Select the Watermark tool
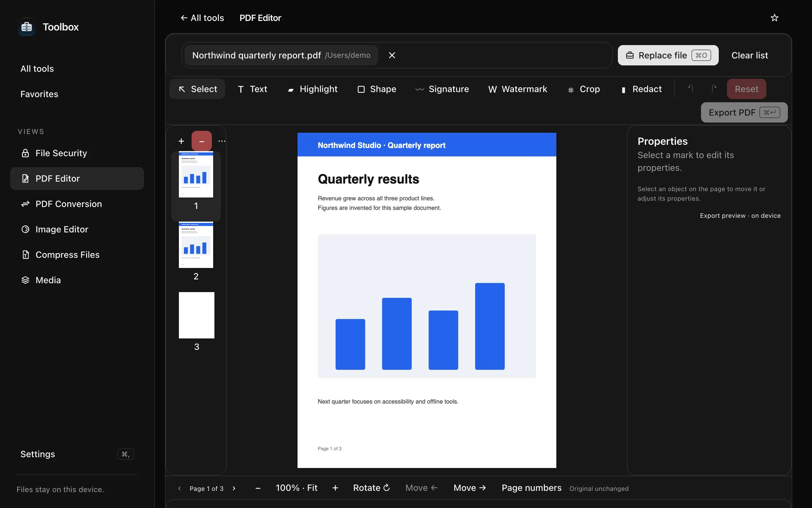 518,89
